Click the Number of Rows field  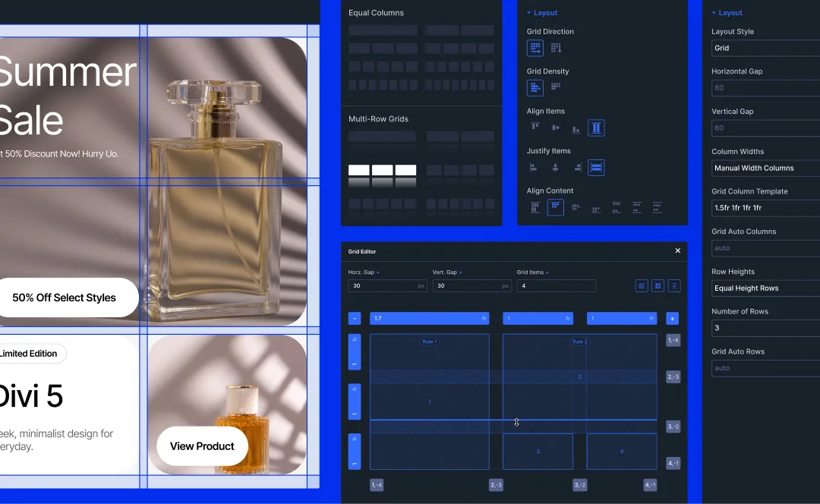(x=765, y=329)
